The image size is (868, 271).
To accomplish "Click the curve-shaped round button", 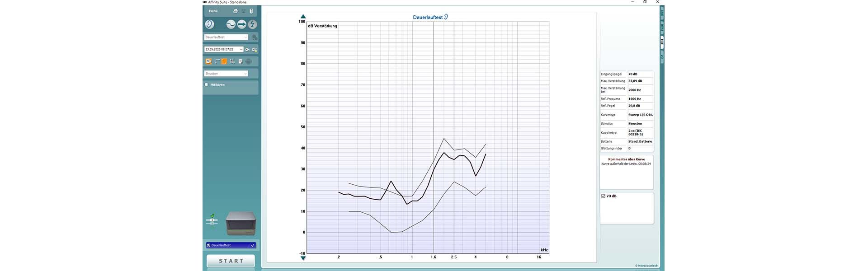I will coord(231,24).
